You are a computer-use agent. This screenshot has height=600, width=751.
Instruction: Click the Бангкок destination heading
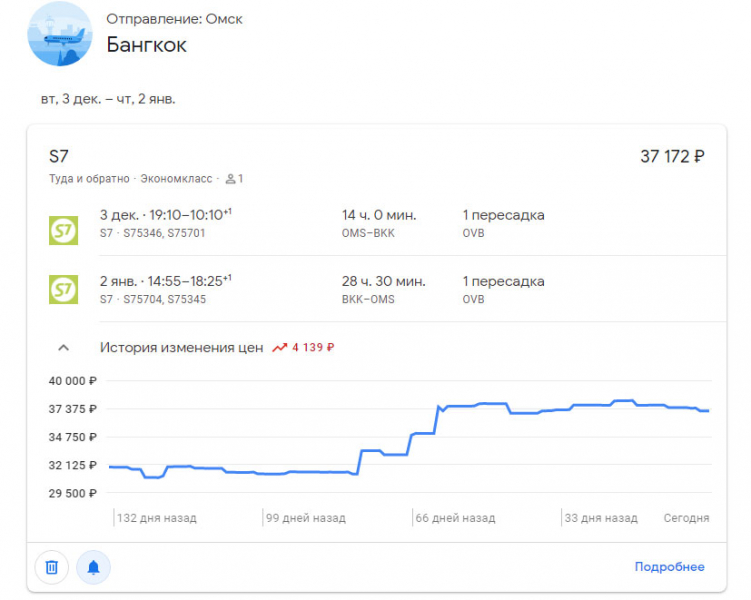[146, 45]
